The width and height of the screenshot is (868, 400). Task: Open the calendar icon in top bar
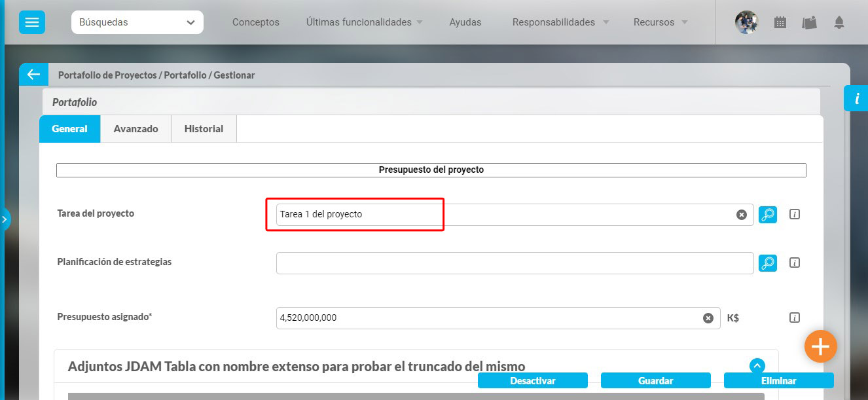pos(780,22)
